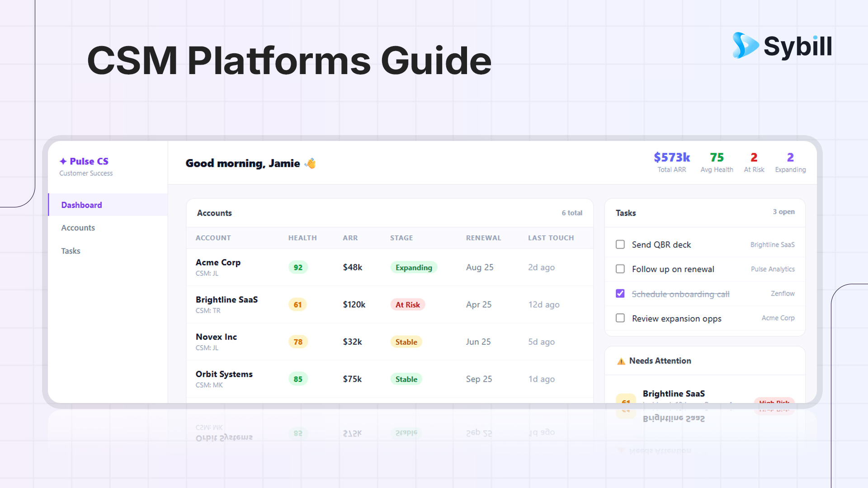868x488 pixels.
Task: Click the Send QBR deck task text
Action: tap(661, 244)
